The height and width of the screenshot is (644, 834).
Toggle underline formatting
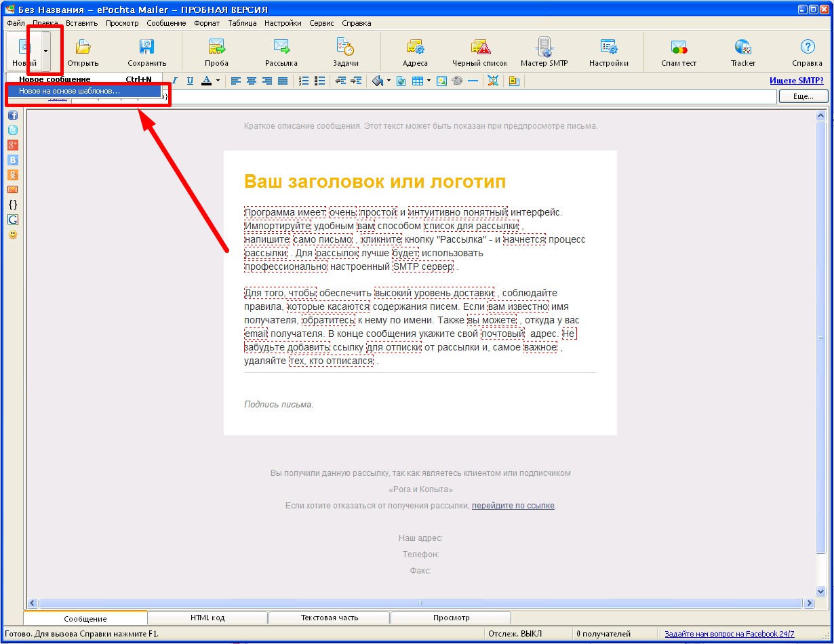(x=190, y=81)
